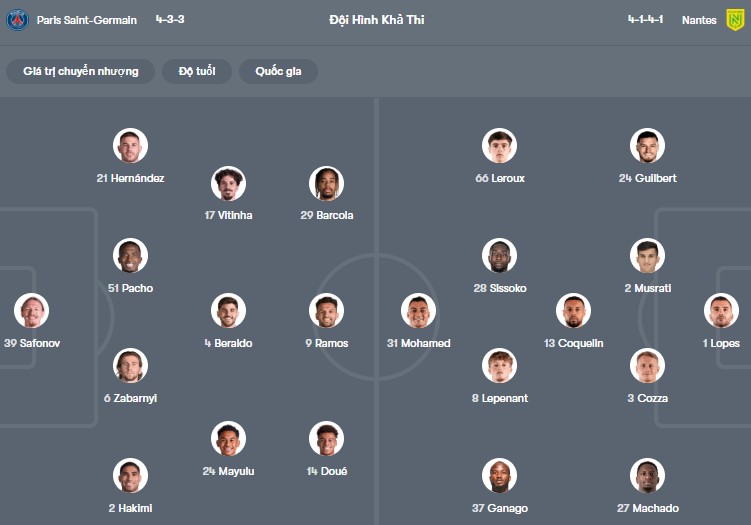Screen dimensions: 751x525
Task: Click Vitinha's player avatar
Action: coord(228,183)
